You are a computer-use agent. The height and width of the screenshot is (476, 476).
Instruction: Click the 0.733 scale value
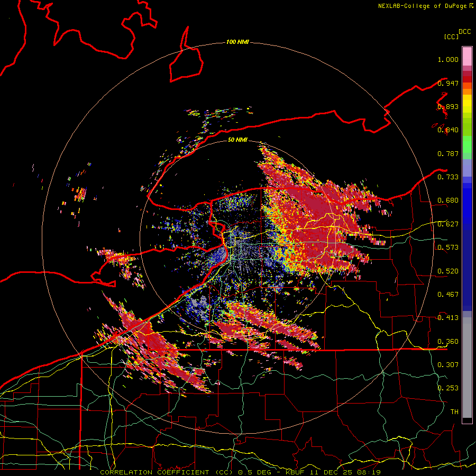[x=448, y=177]
